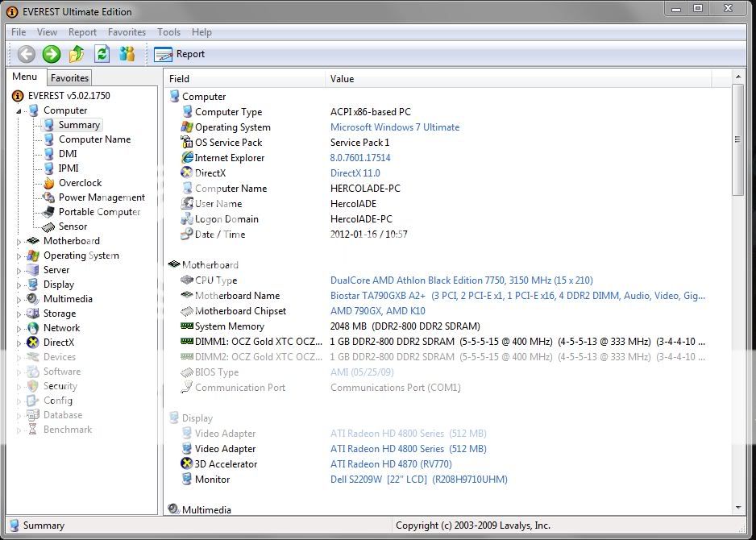Go up one level with the Up icon
This screenshot has height=540, width=756.
tap(77, 54)
